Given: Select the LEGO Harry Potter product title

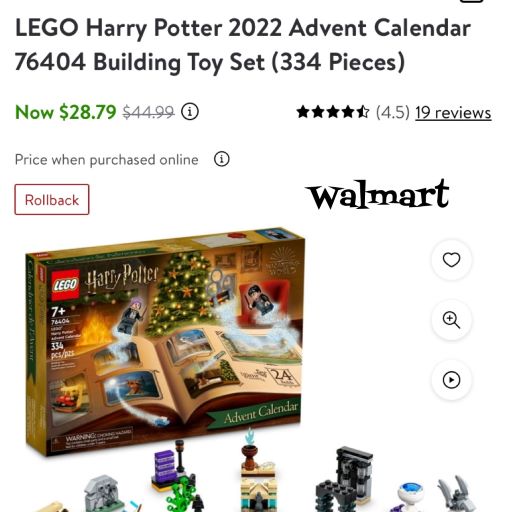Looking at the screenshot, I should point(243,45).
